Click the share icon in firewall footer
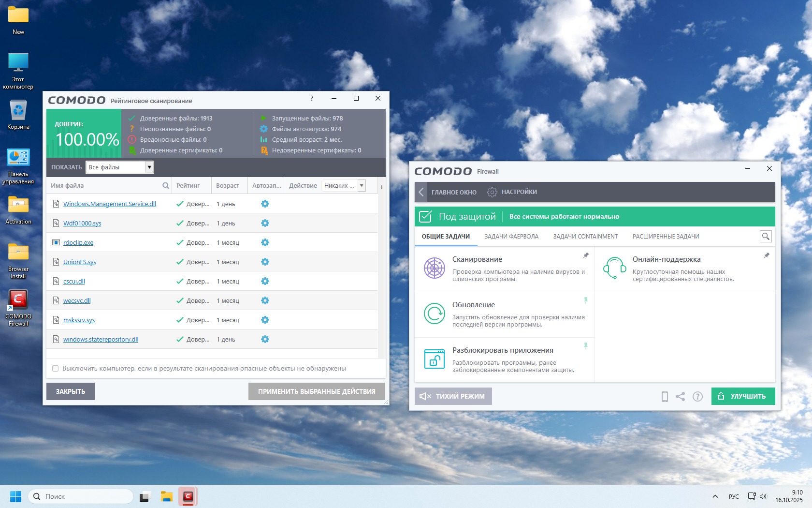The width and height of the screenshot is (812, 508). tap(680, 397)
